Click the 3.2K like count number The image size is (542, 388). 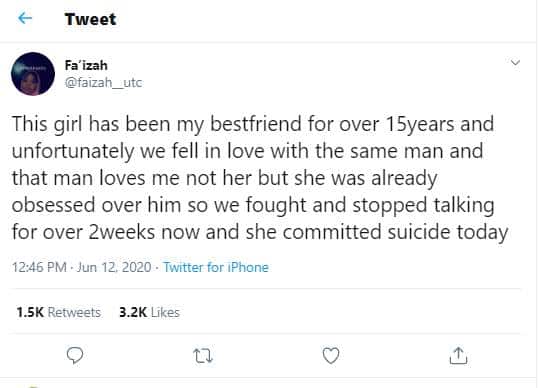point(133,312)
